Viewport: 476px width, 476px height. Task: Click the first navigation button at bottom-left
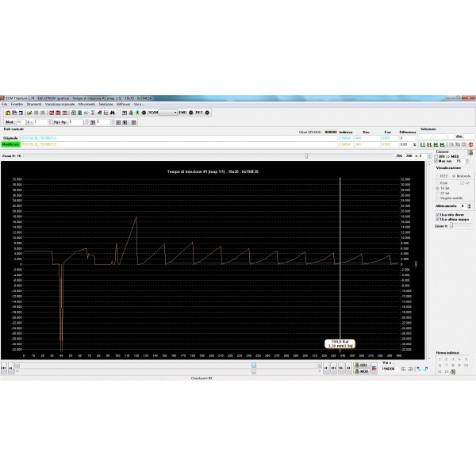[4, 368]
